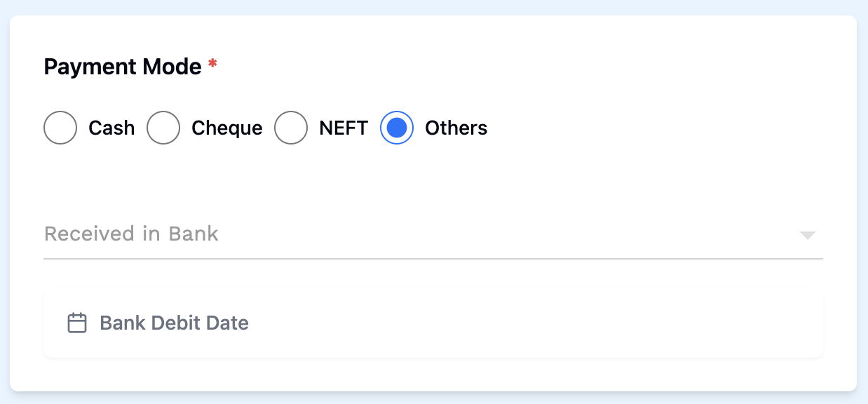Select the Cash radio button
Image resolution: width=868 pixels, height=404 pixels.
[60, 128]
